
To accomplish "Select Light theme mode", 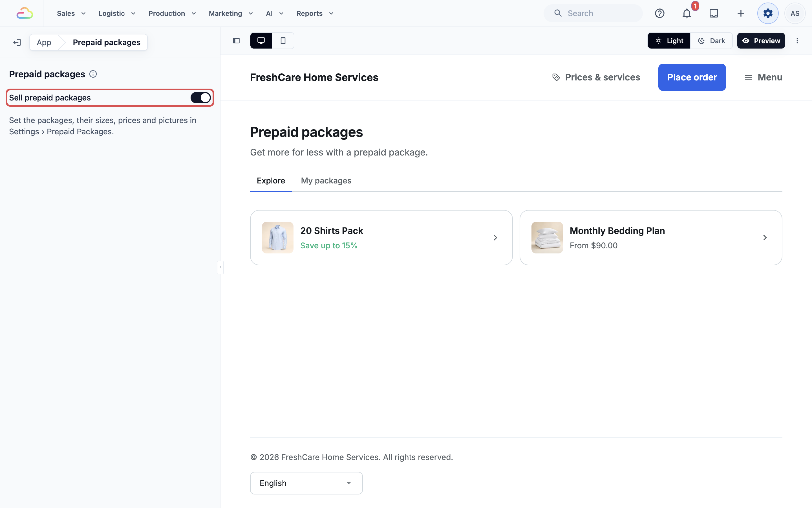I will coord(669,41).
